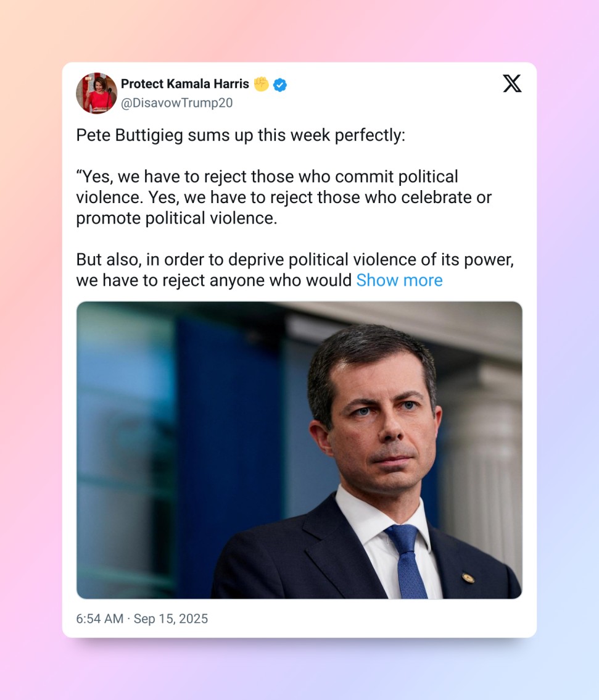Click the paragraph starting 'But also, in order'
The image size is (599, 700).
295,270
